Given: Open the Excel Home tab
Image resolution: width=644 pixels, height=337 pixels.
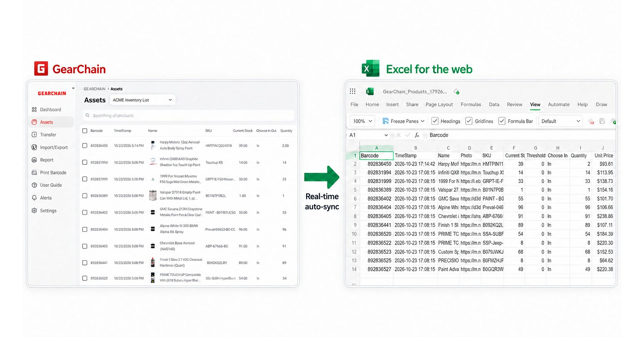Looking at the screenshot, I should (372, 104).
